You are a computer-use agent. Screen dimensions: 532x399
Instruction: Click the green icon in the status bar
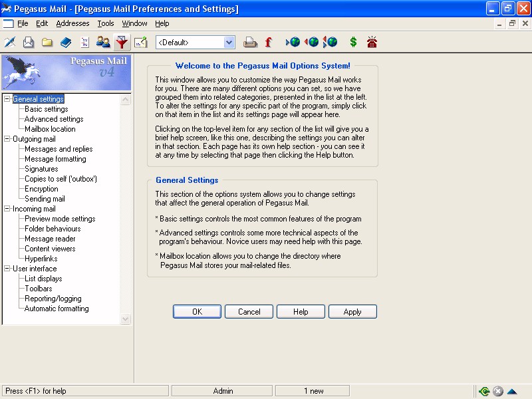pyautogui.click(x=485, y=391)
